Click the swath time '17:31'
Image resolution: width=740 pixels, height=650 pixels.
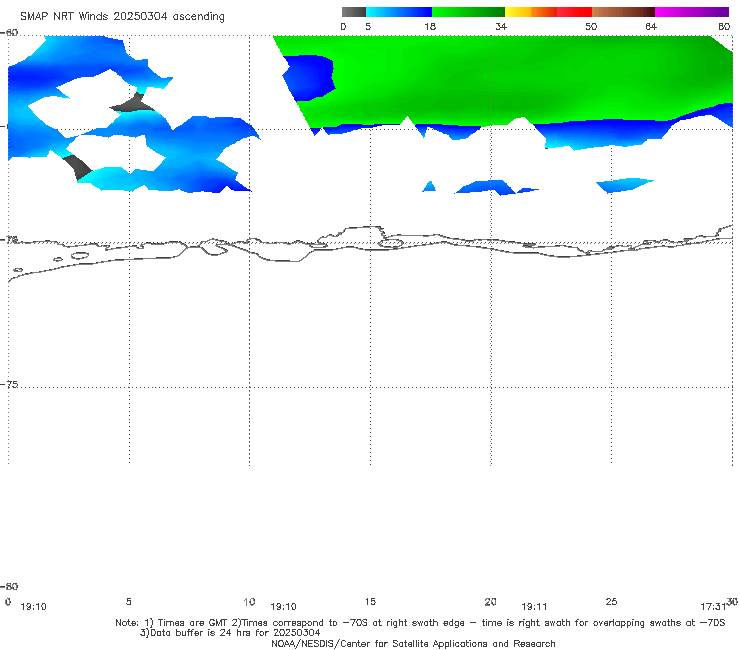(713, 607)
